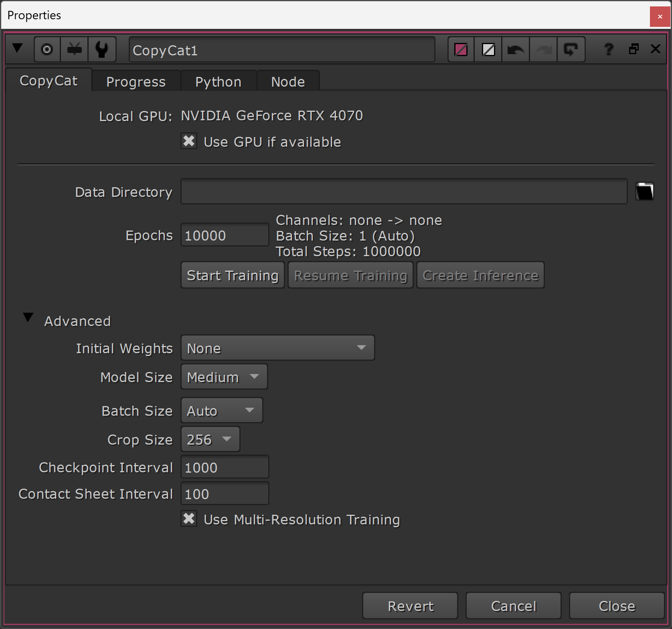Click the Epochs value field
This screenshot has height=629, width=672.
(x=224, y=235)
